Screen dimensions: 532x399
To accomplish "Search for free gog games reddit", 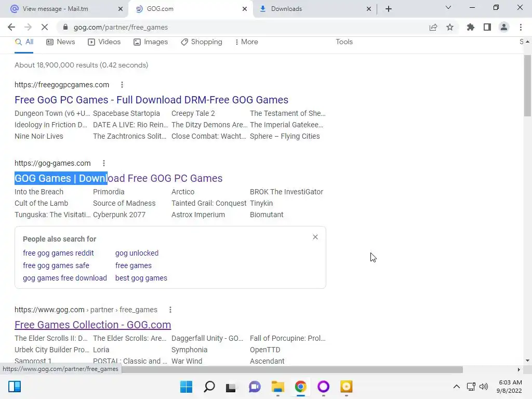I will coord(58,253).
